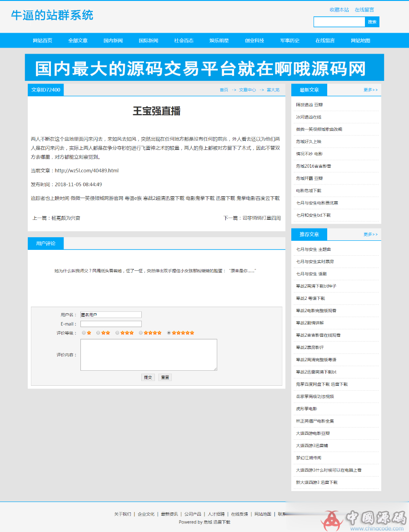
Task: Select the three-star rating option
Action: (x=117, y=332)
